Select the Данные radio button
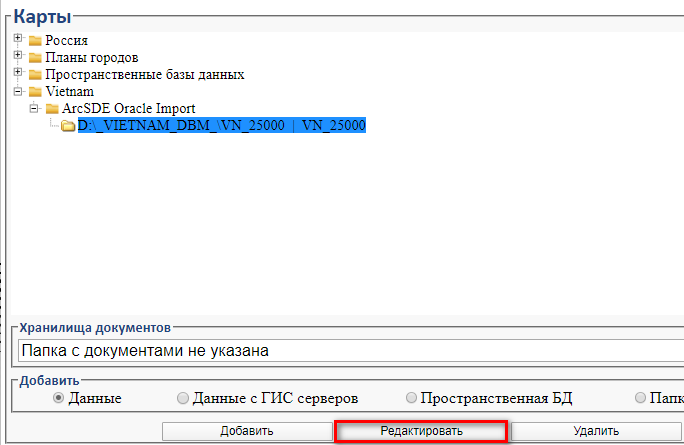Viewport: 684px width, 445px height. pyautogui.click(x=59, y=398)
